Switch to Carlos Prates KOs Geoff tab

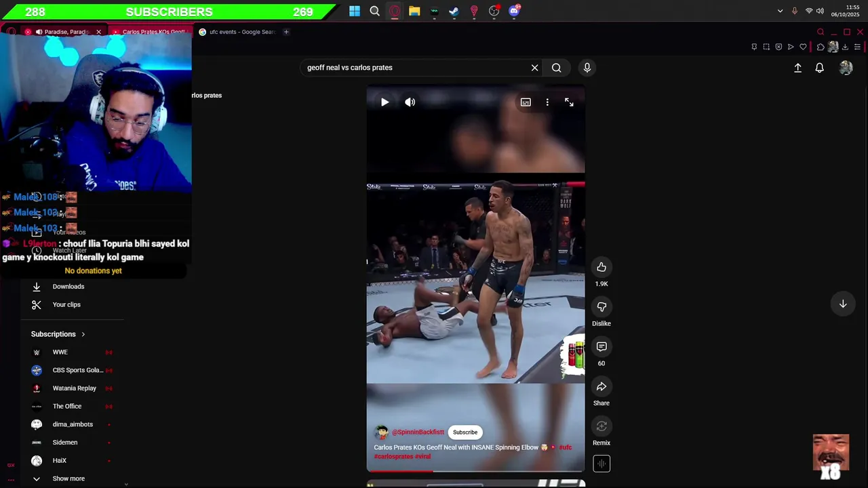150,32
